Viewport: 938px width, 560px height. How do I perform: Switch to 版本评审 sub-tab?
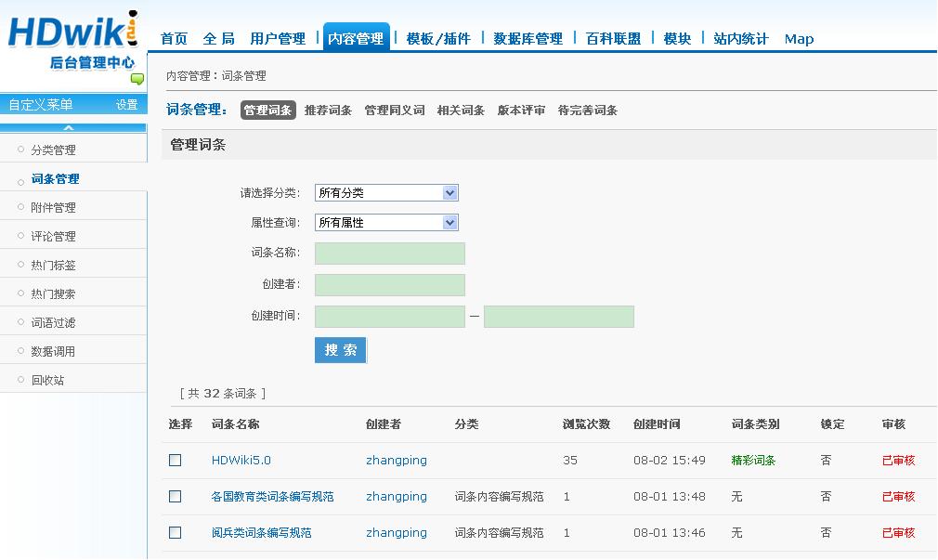point(521,111)
